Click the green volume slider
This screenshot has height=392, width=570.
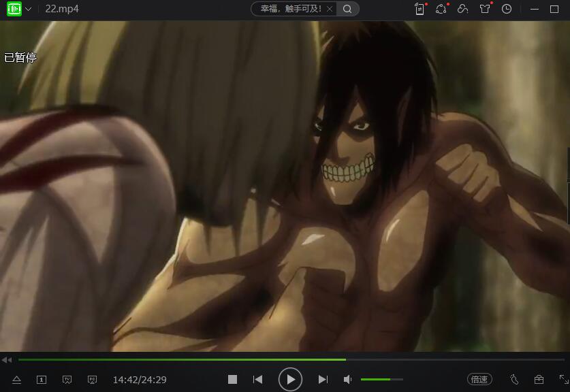click(x=381, y=379)
